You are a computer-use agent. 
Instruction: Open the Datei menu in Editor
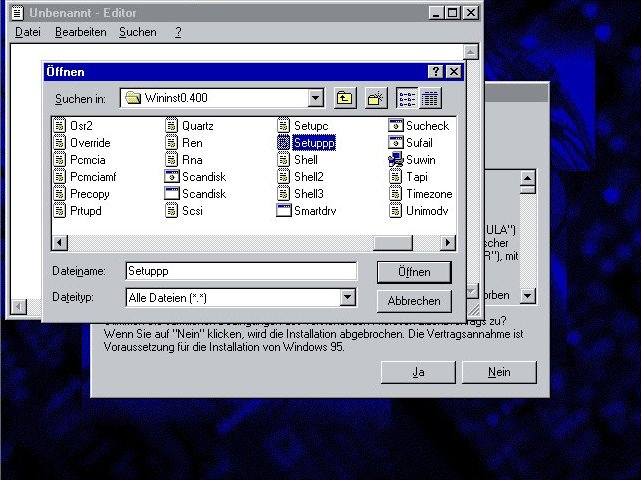[28, 32]
